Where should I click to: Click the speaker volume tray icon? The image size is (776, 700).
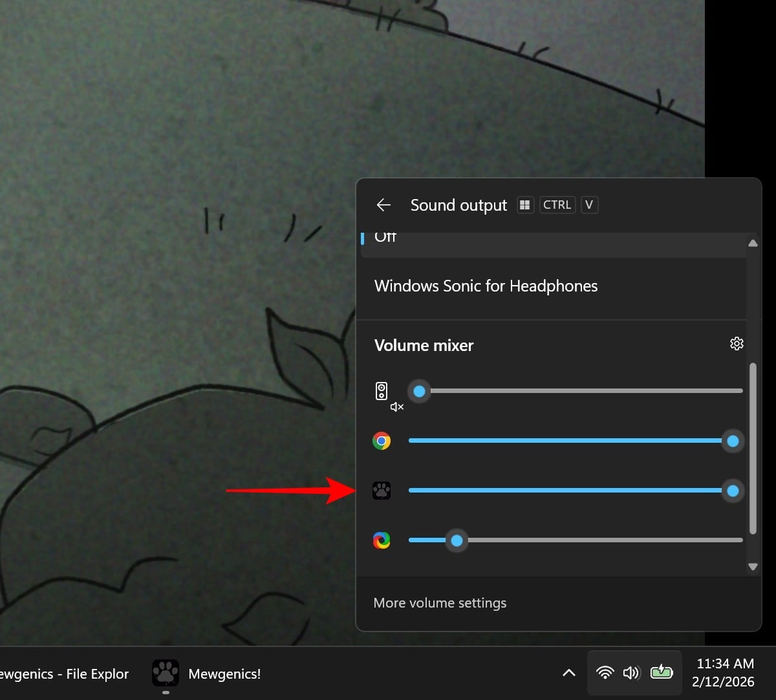pos(630,673)
